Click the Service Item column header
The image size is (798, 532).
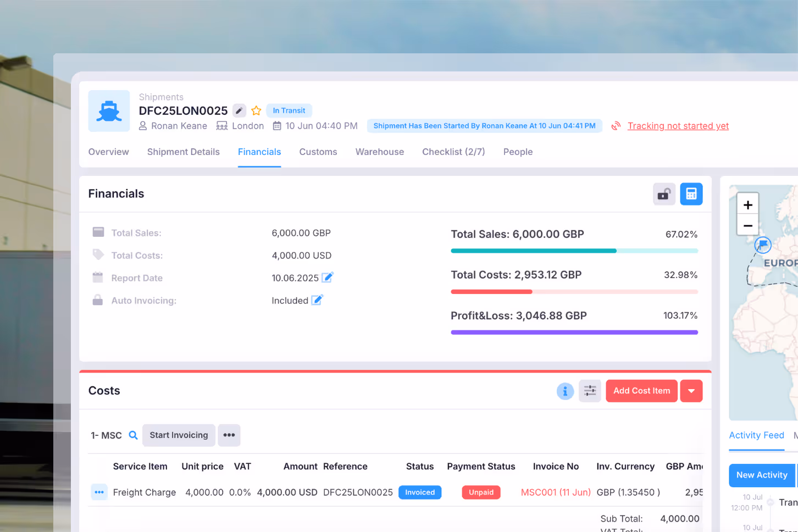140,467
